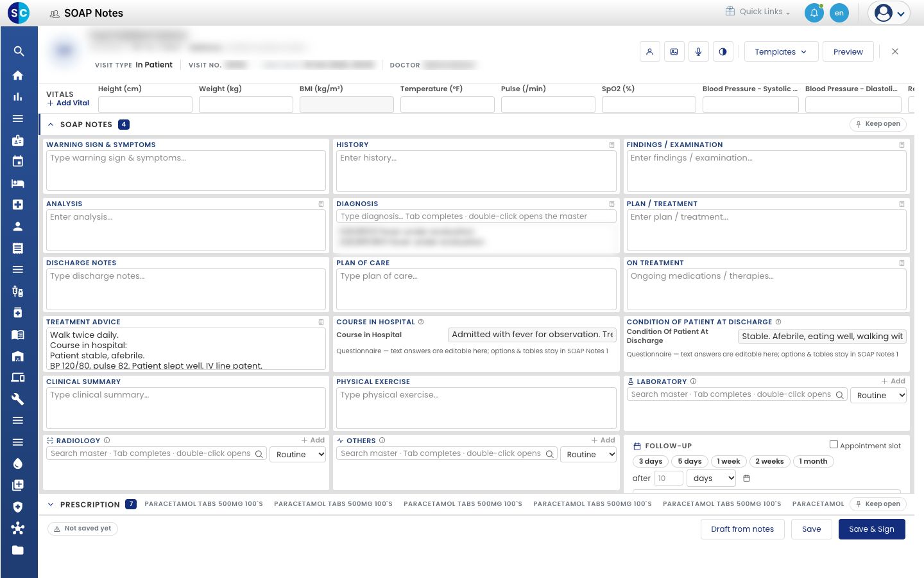Click Add next to Laboratory
Screen dimensions: 924x578
click(x=893, y=381)
